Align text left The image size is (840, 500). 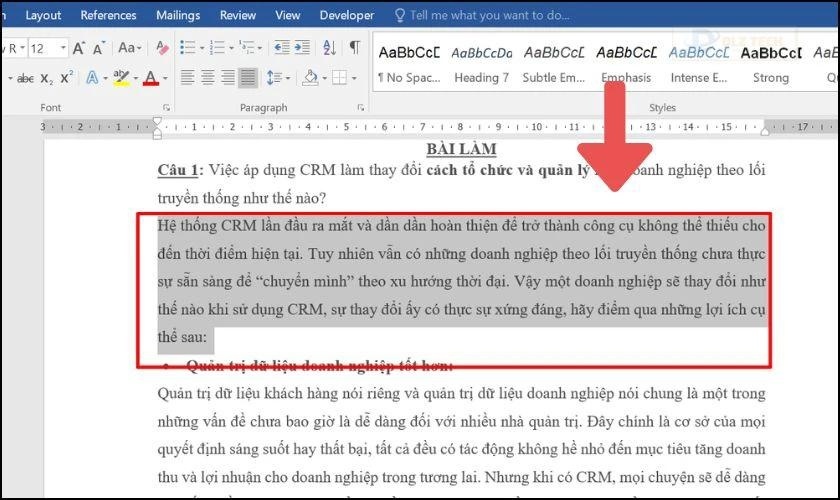[x=187, y=78]
